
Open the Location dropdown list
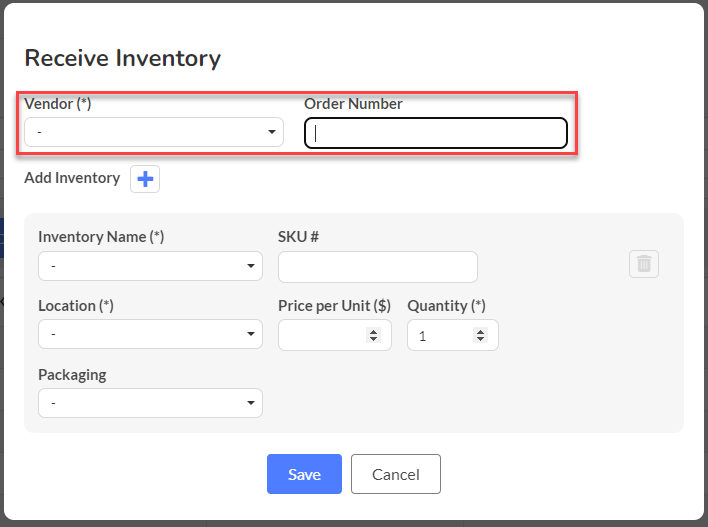150,334
